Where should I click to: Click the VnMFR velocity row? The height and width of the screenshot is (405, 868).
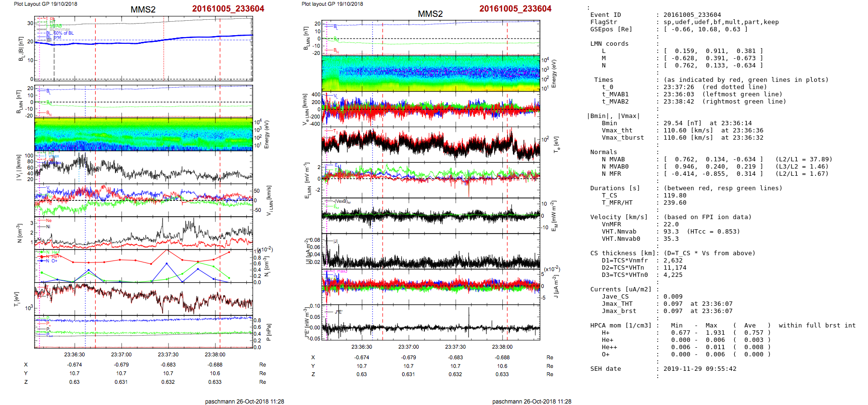pyautogui.click(x=611, y=224)
